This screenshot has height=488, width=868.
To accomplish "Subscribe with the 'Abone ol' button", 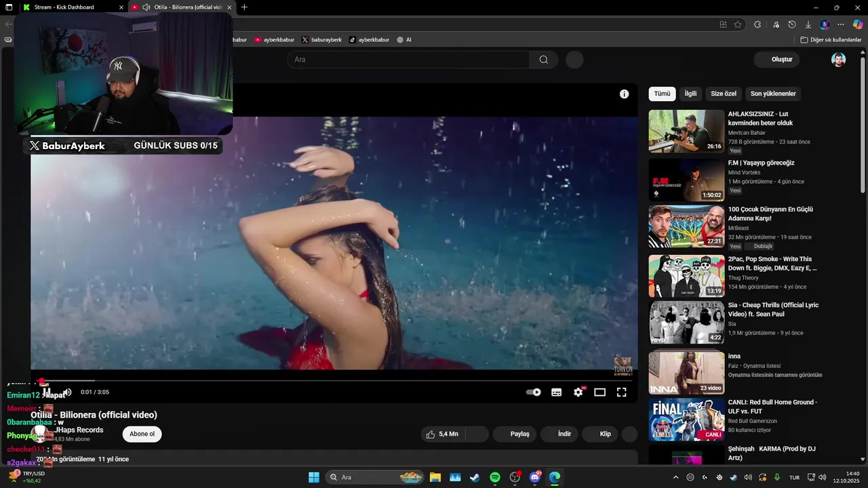I will tap(142, 434).
